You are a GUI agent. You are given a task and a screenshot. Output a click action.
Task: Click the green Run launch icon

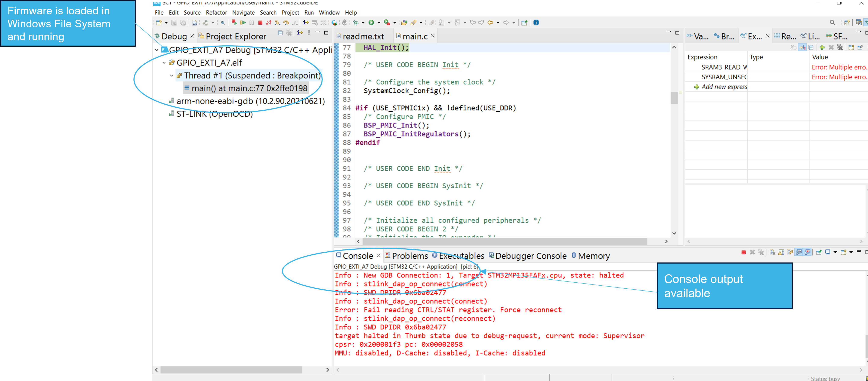(371, 23)
